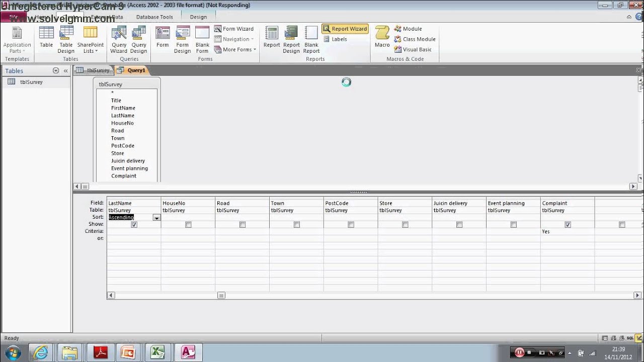The width and height of the screenshot is (644, 362).
Task: Toggle Show checkbox for Town column
Action: [297, 225]
